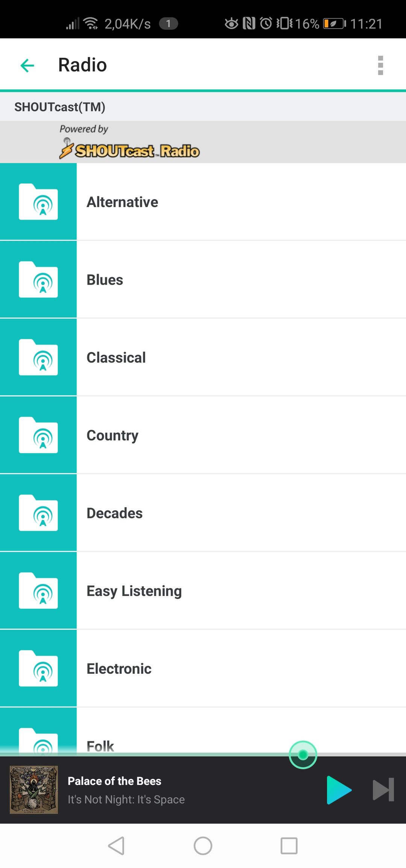Tap the Easy Listening folder icon
This screenshot has width=406, height=868.
(x=38, y=591)
